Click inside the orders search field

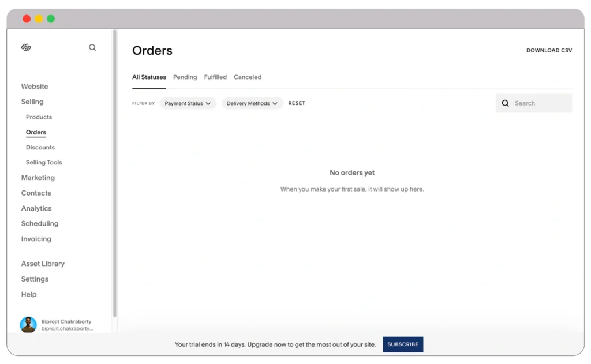click(x=537, y=103)
